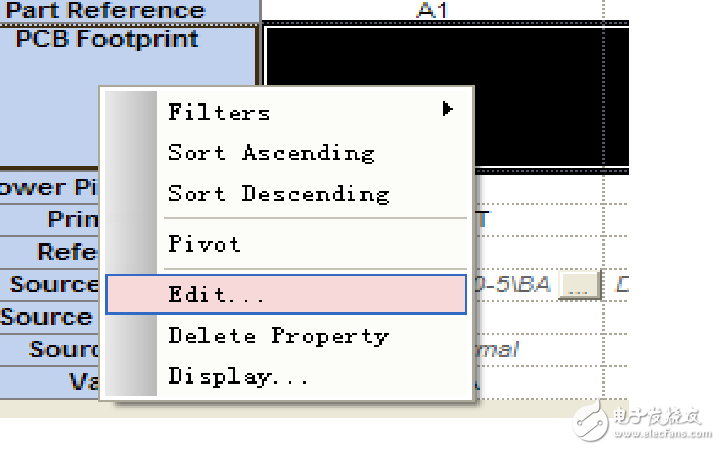This screenshot has height=450, width=720.
Task: Click the row header starting with 'Prin'
Action: pyautogui.click(x=73, y=219)
